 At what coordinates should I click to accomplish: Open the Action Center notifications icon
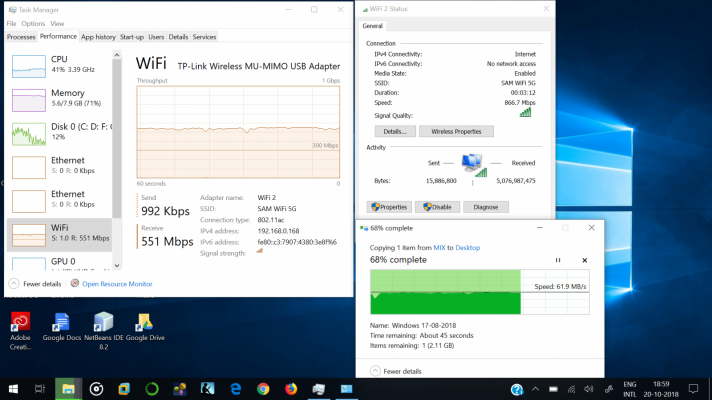pyautogui.click(x=693, y=389)
